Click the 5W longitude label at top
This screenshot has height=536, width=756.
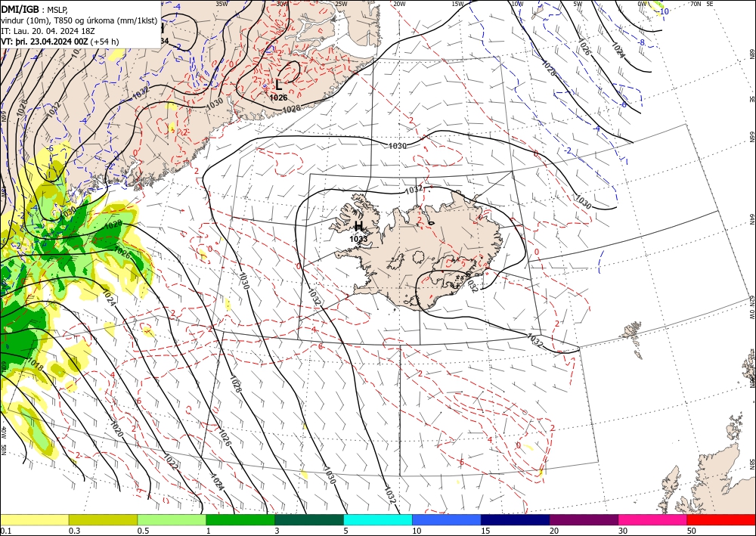[578, 4]
